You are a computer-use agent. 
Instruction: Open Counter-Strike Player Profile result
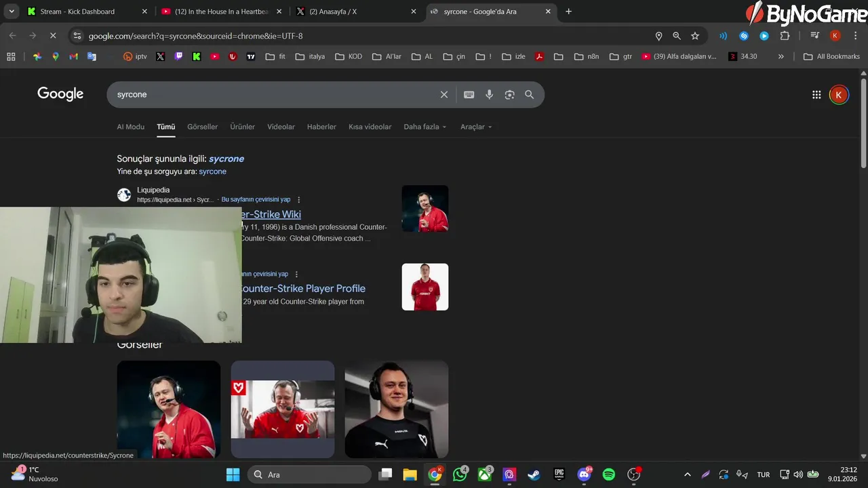pos(303,289)
